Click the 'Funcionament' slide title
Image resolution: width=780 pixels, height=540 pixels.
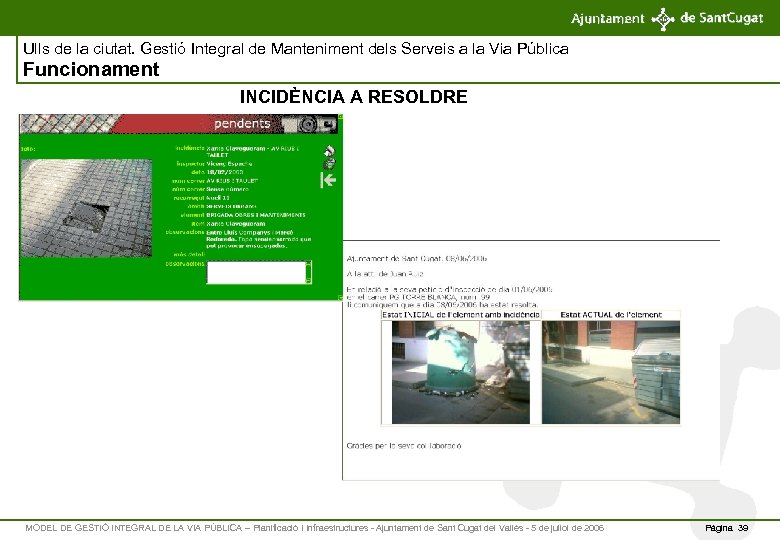tap(91, 69)
